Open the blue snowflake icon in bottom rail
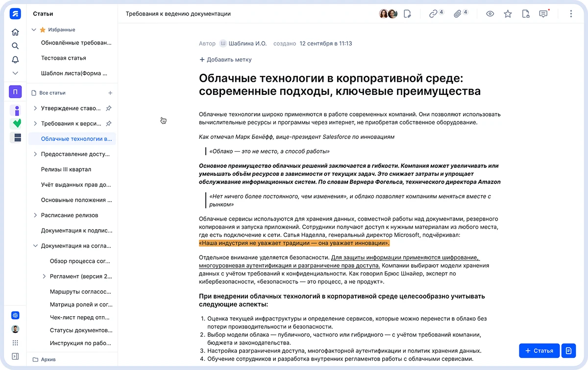This screenshot has width=588, height=370. click(x=15, y=315)
